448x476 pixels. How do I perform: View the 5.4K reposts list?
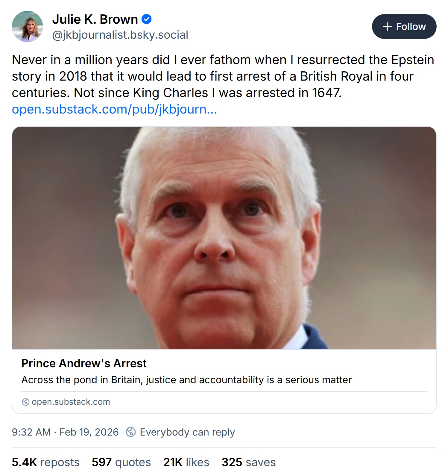[x=45, y=462]
